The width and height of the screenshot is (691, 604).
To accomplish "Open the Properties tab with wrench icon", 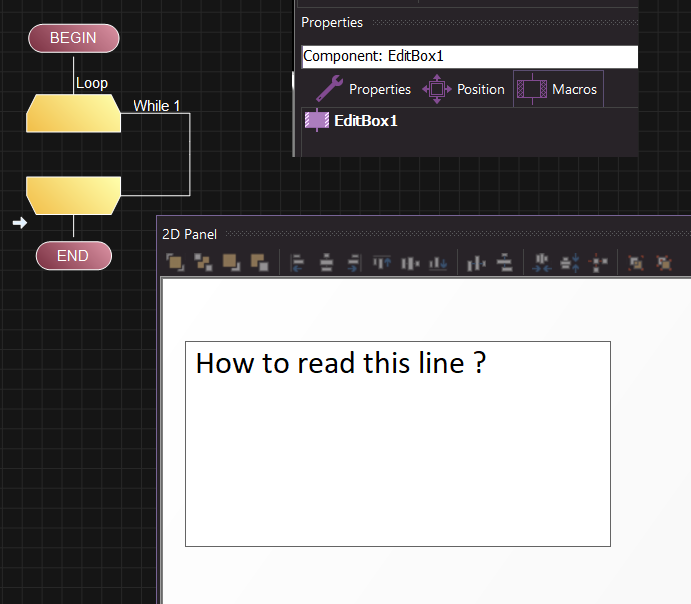I will click(364, 89).
